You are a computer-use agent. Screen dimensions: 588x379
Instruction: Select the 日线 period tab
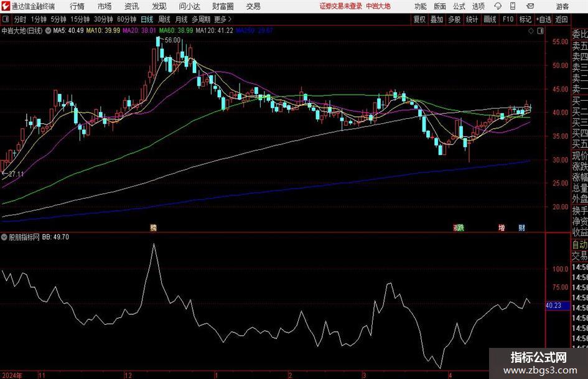(147, 19)
